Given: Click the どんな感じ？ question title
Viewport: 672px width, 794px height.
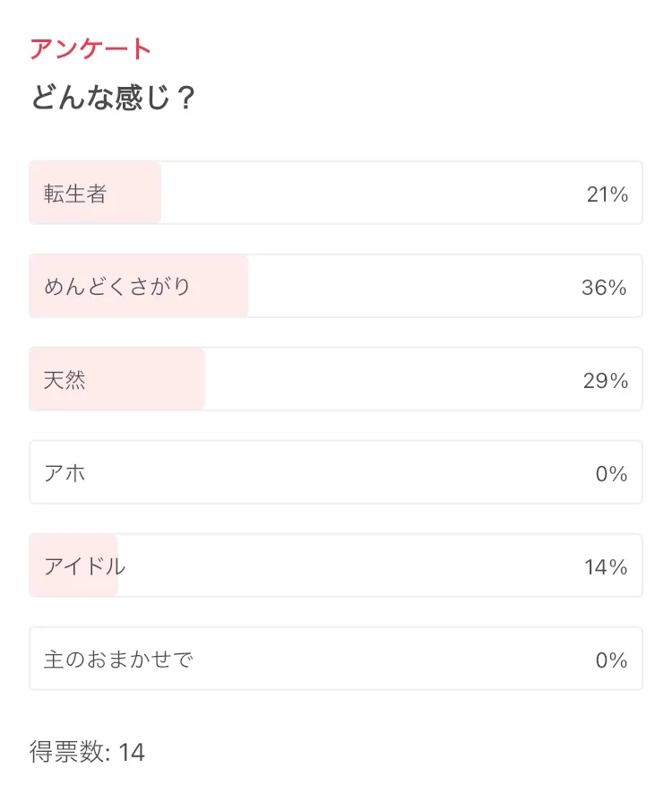Looking at the screenshot, I should pos(113,98).
